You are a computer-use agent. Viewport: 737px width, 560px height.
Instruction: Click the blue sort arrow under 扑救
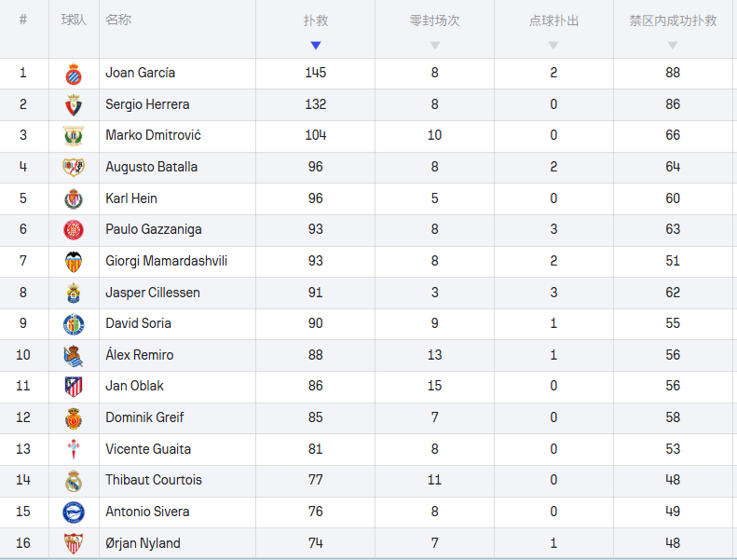pyautogui.click(x=316, y=45)
